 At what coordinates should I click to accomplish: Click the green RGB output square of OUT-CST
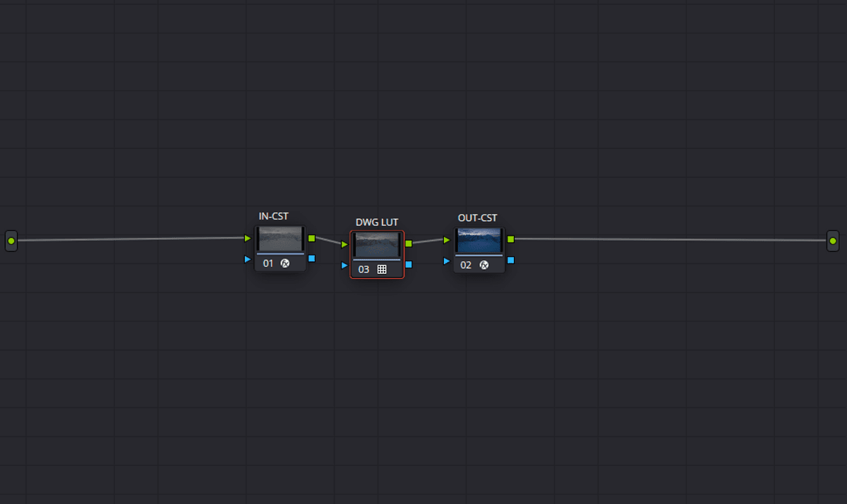point(510,239)
